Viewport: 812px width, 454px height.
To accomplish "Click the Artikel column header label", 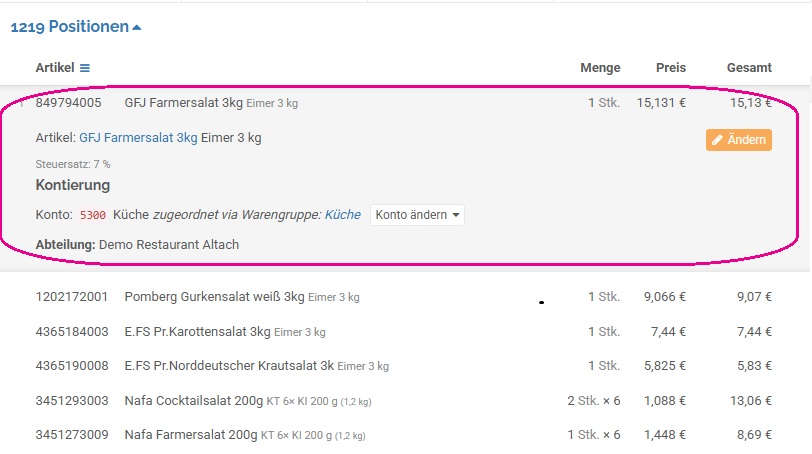I will [55, 68].
